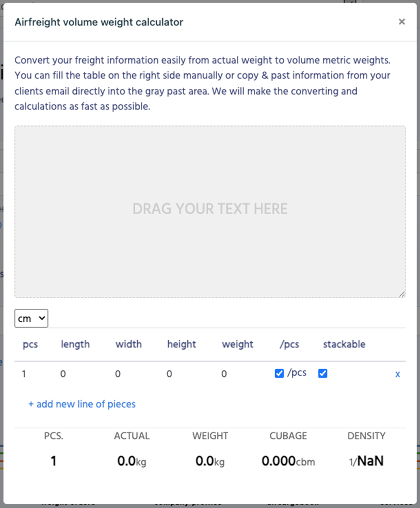Remove the first pieces line with x
The height and width of the screenshot is (508, 420).
click(x=397, y=374)
